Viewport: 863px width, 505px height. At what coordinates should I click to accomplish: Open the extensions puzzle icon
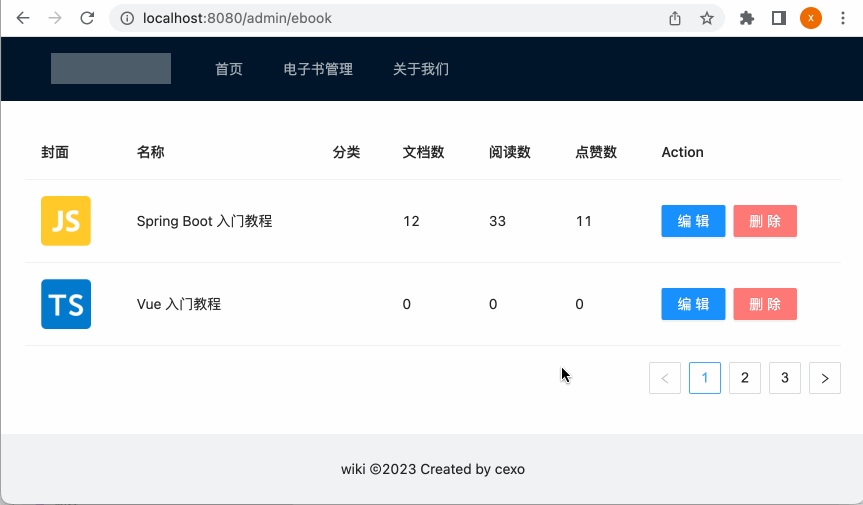coord(746,18)
